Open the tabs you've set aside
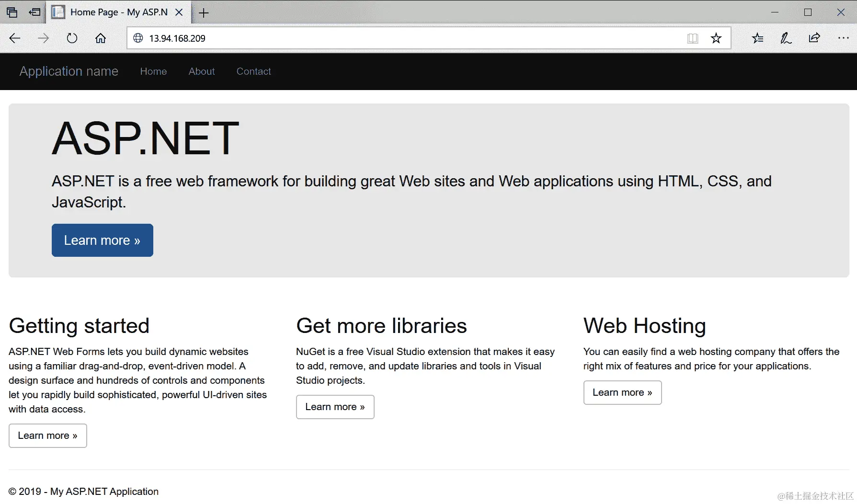 point(12,12)
